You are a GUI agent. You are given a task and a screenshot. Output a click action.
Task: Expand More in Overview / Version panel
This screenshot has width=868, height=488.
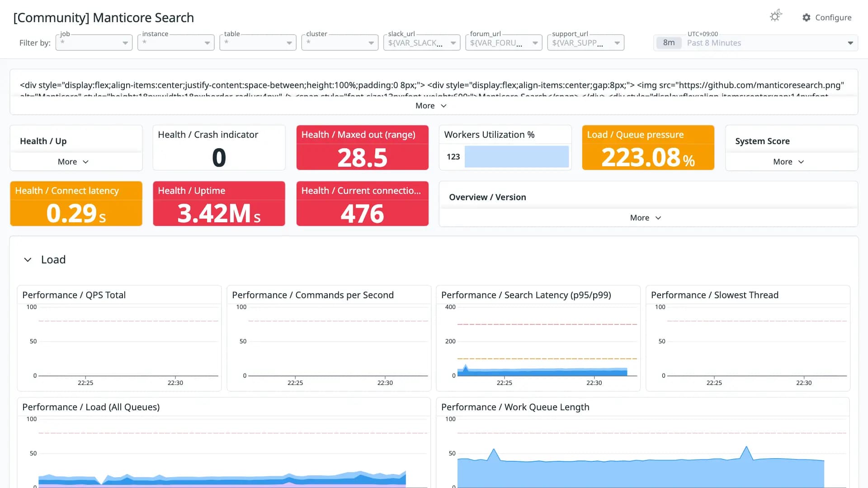click(x=646, y=218)
